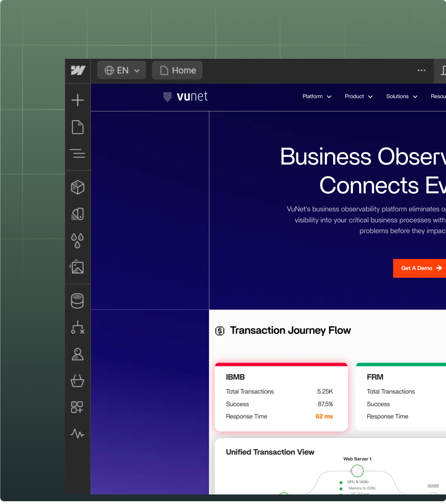
Task: Open the Home page selector
Action: pyautogui.click(x=177, y=71)
